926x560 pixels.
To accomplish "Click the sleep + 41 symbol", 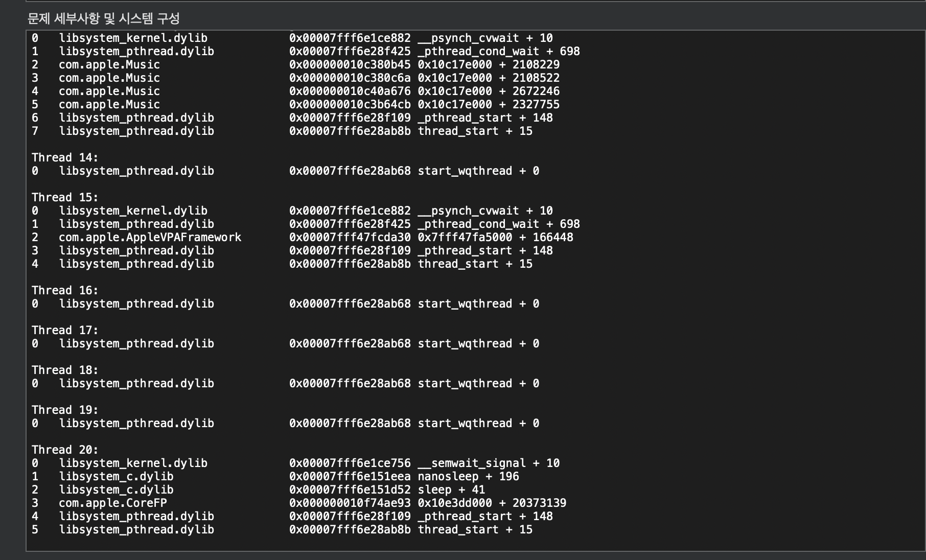I will (451, 489).
